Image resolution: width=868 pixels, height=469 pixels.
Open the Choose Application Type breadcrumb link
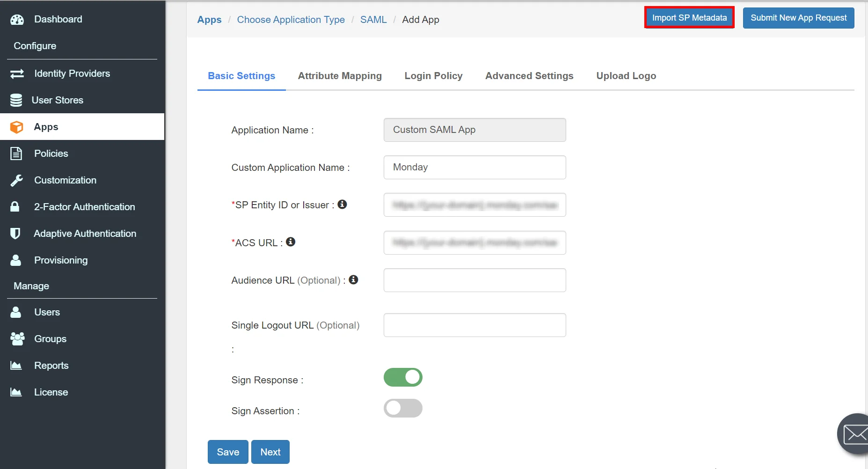[x=291, y=19]
